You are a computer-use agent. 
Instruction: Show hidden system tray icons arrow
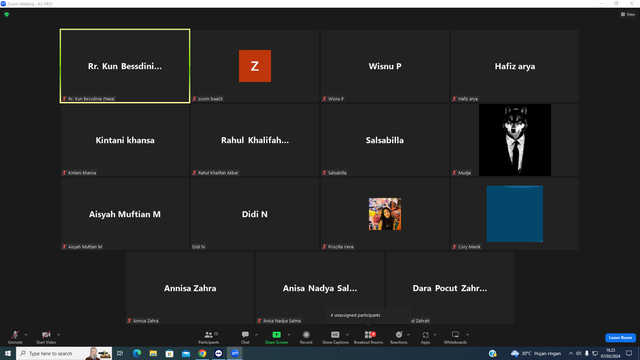571,353
